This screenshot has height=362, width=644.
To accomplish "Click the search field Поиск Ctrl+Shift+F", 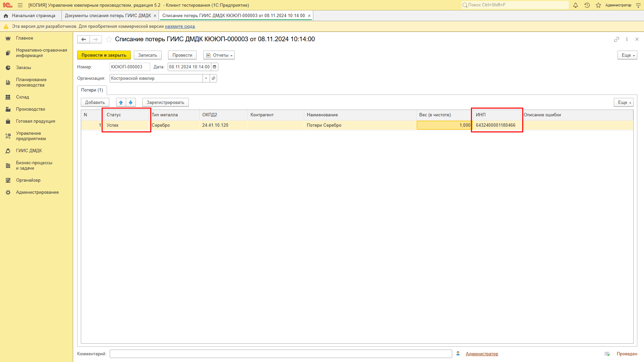I will click(515, 5).
